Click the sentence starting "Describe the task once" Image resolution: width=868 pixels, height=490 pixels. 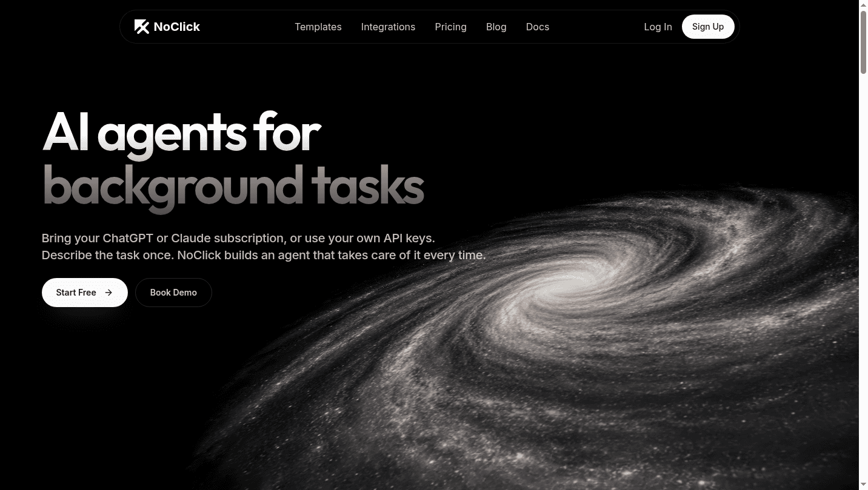pos(264,256)
